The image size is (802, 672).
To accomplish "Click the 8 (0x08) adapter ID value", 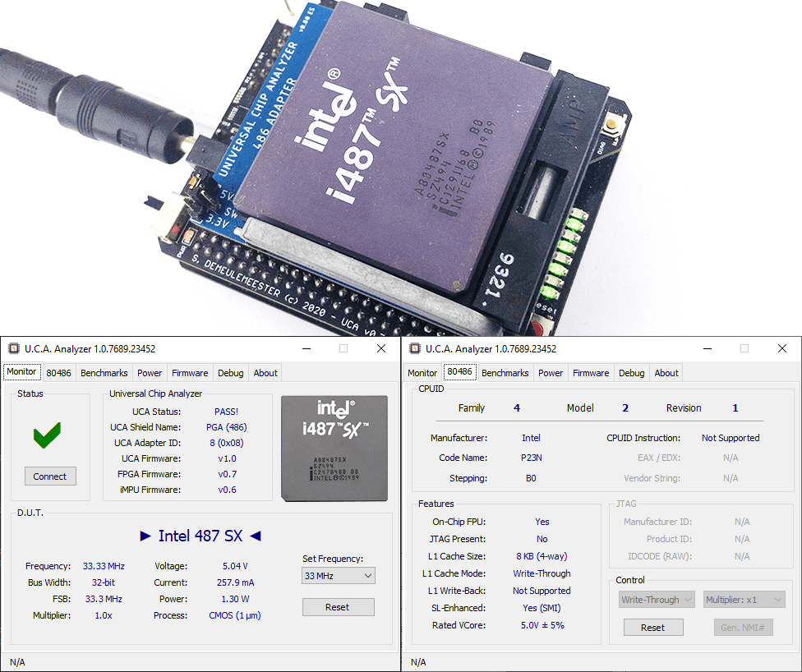I will tap(227, 443).
